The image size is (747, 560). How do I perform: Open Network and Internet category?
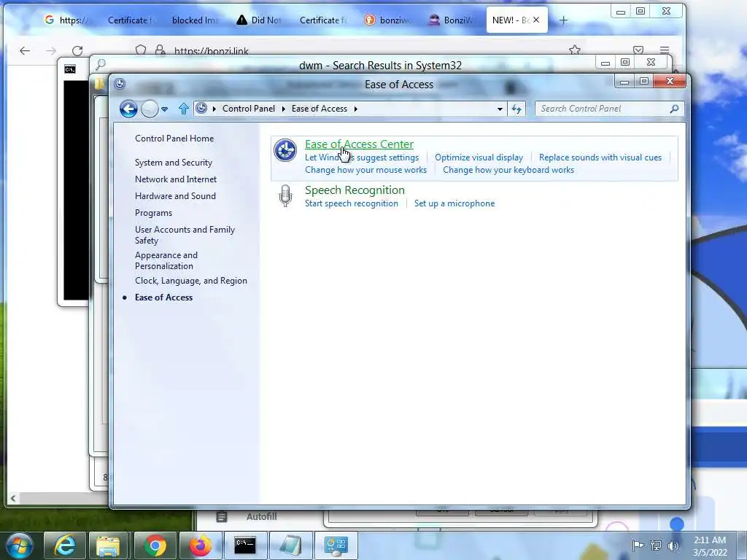(176, 179)
